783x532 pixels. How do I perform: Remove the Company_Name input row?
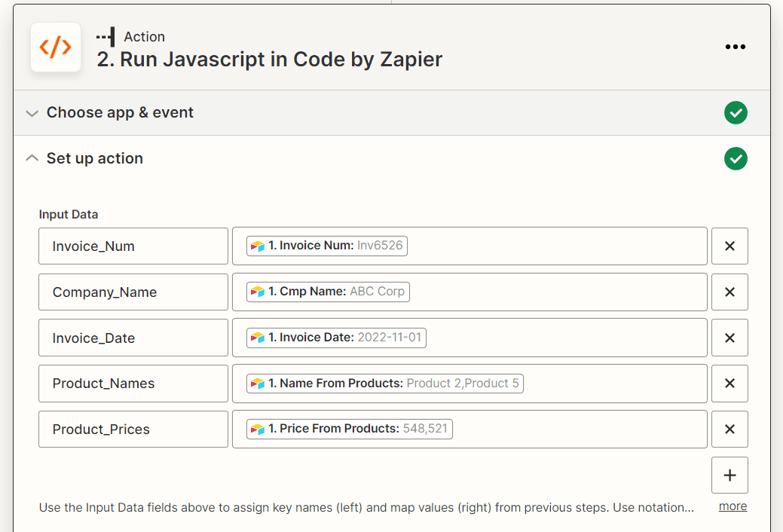tap(729, 292)
